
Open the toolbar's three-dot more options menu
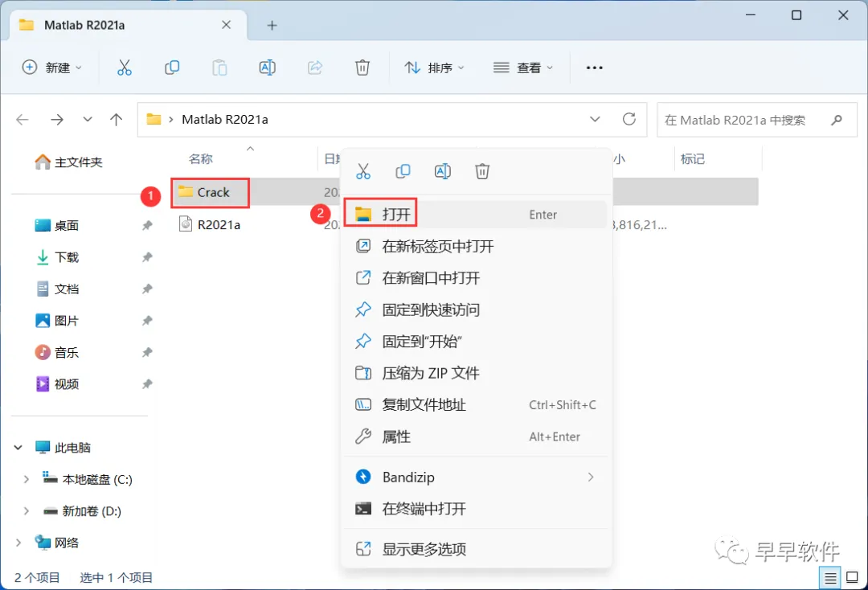coord(594,68)
